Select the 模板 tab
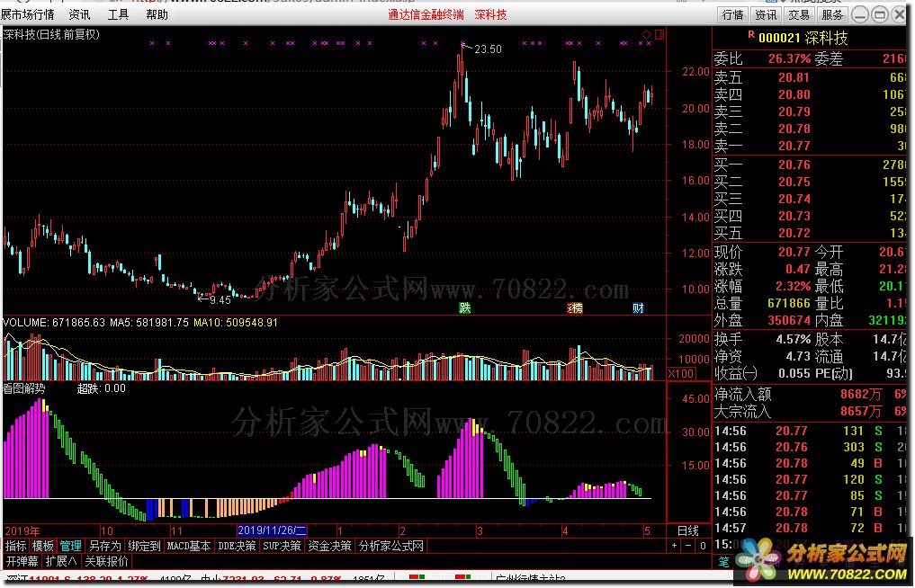 point(42,546)
